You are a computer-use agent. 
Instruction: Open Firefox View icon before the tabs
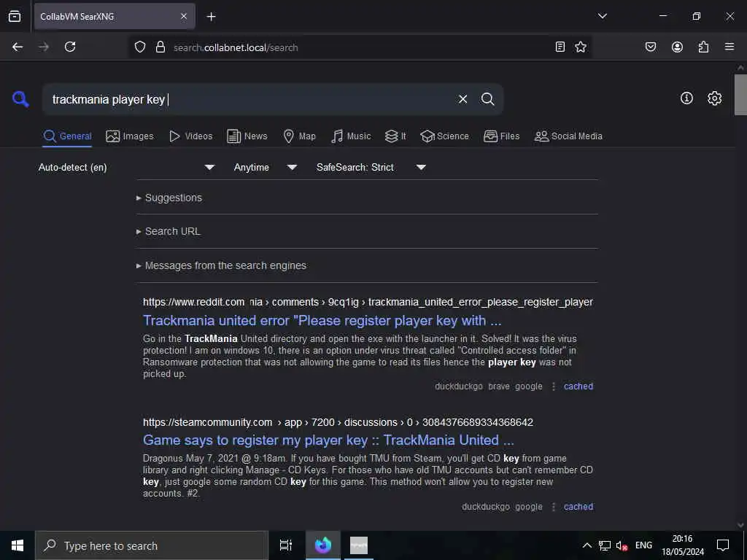tap(15, 16)
